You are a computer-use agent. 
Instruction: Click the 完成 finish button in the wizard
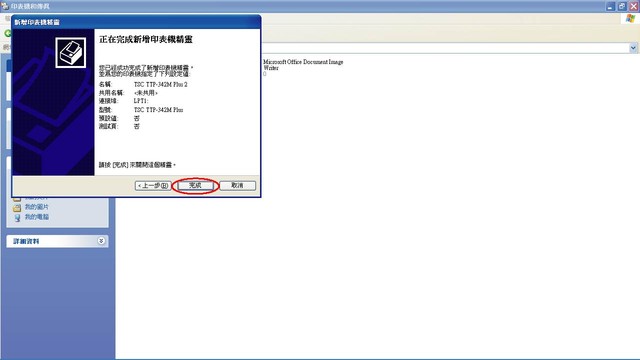[x=196, y=186]
